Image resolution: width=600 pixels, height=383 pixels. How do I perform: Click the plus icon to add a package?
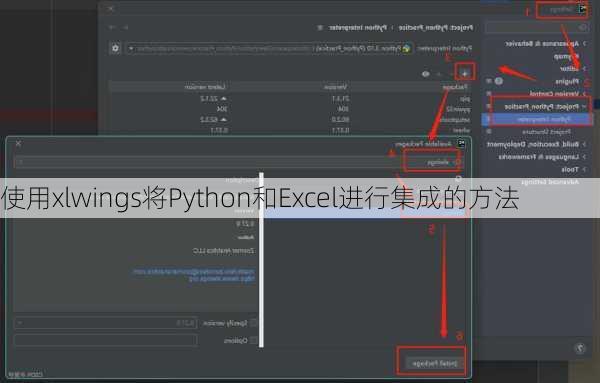tap(465, 73)
